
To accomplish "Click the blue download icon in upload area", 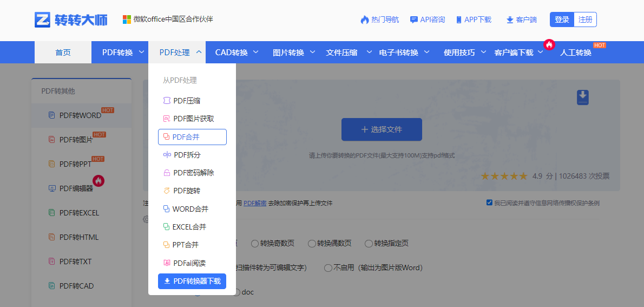I will (x=582, y=97).
